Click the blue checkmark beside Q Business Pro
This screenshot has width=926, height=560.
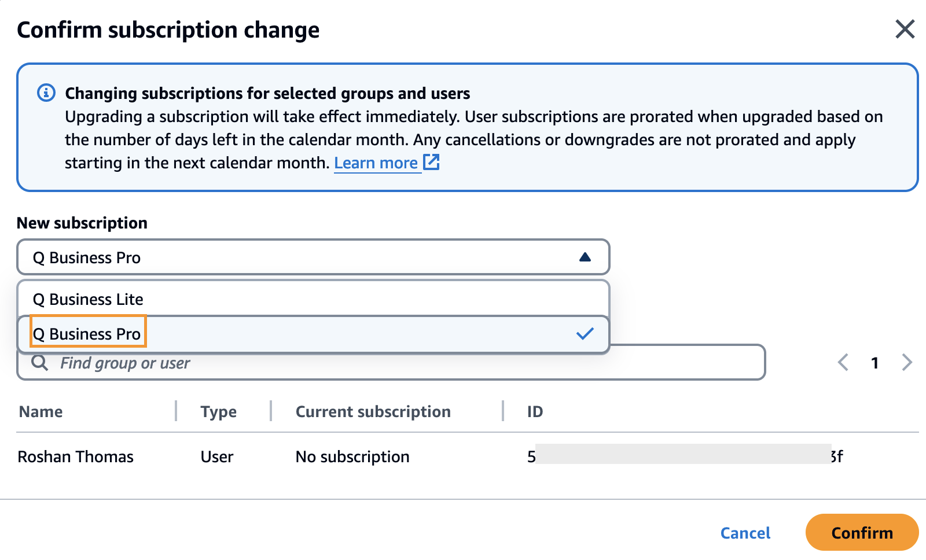coord(585,334)
